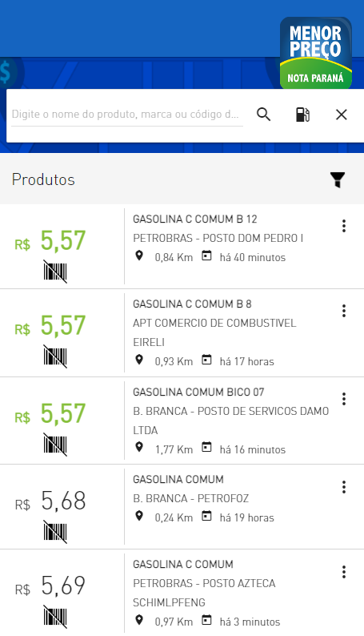The image size is (364, 636).
Task: Open PETROBRAS - POSTO AZTECA SCHIMLPFENG station
Action: tap(204, 593)
